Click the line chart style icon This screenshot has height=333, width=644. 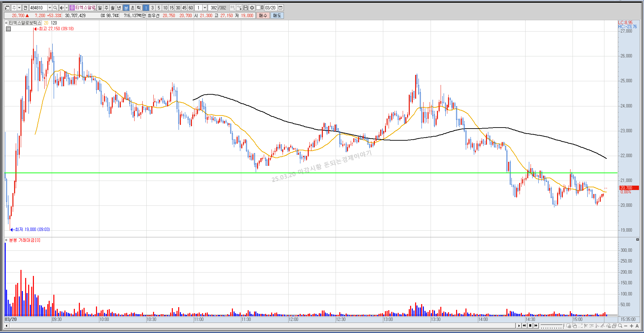[591, 326]
